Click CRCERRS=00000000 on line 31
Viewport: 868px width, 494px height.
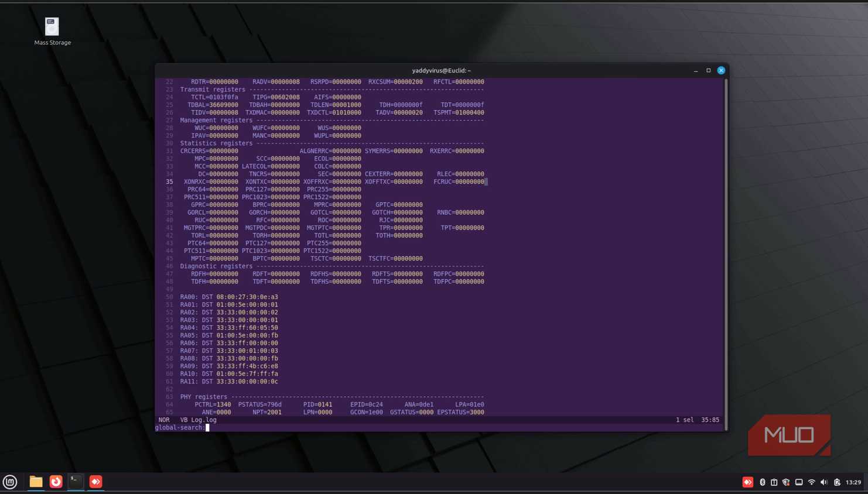(209, 151)
